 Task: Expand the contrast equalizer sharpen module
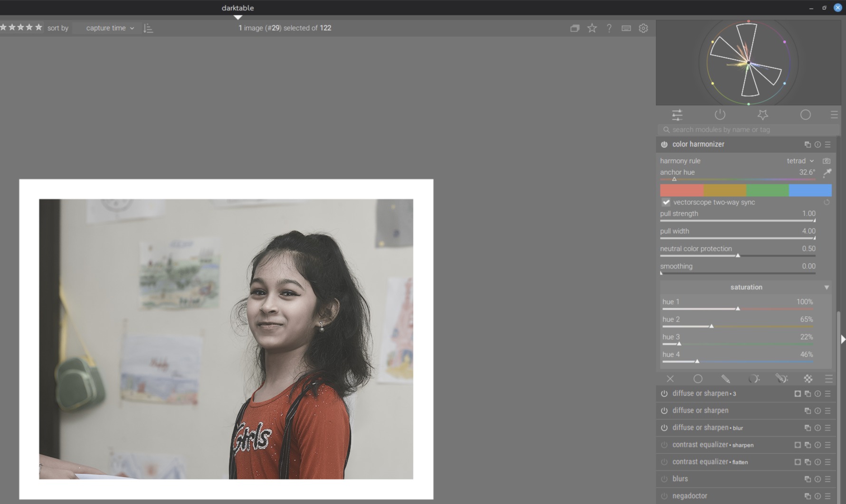(713, 445)
